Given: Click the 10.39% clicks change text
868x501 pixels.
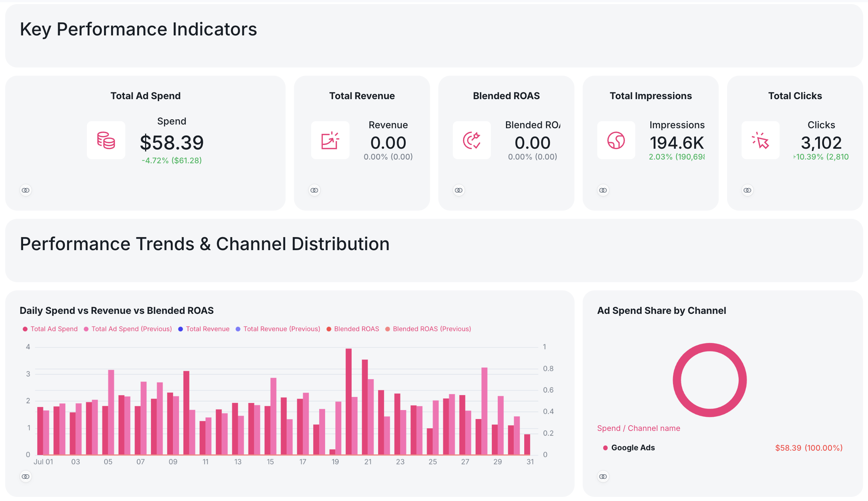Looking at the screenshot, I should point(821,157).
